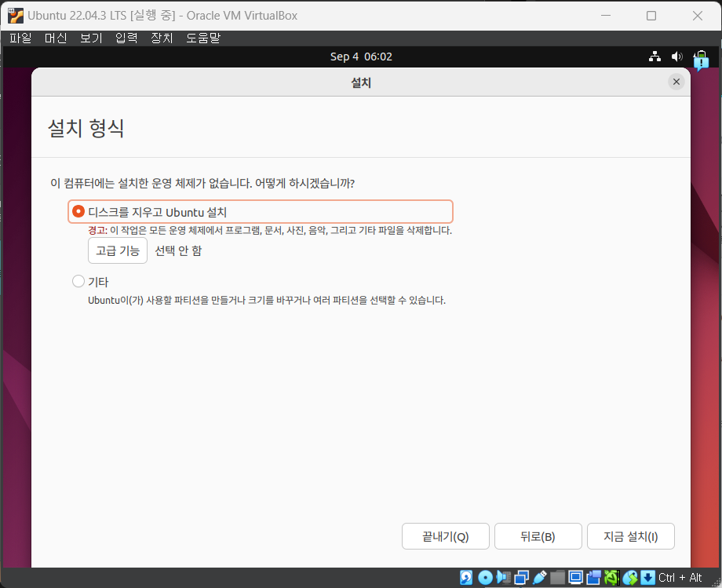Image resolution: width=722 pixels, height=588 pixels.
Task: Open the 파일 menu
Action: [x=20, y=38]
